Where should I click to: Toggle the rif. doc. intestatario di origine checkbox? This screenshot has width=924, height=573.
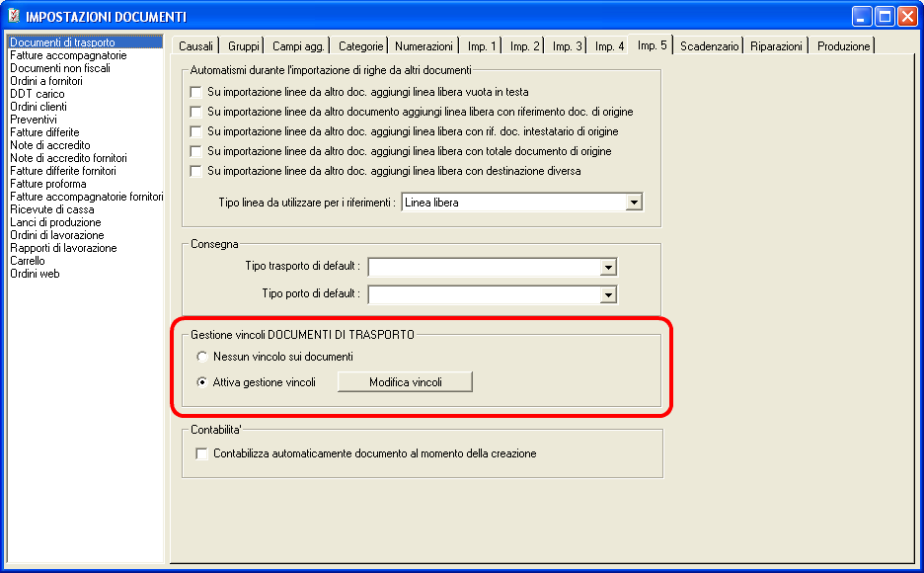[x=195, y=131]
